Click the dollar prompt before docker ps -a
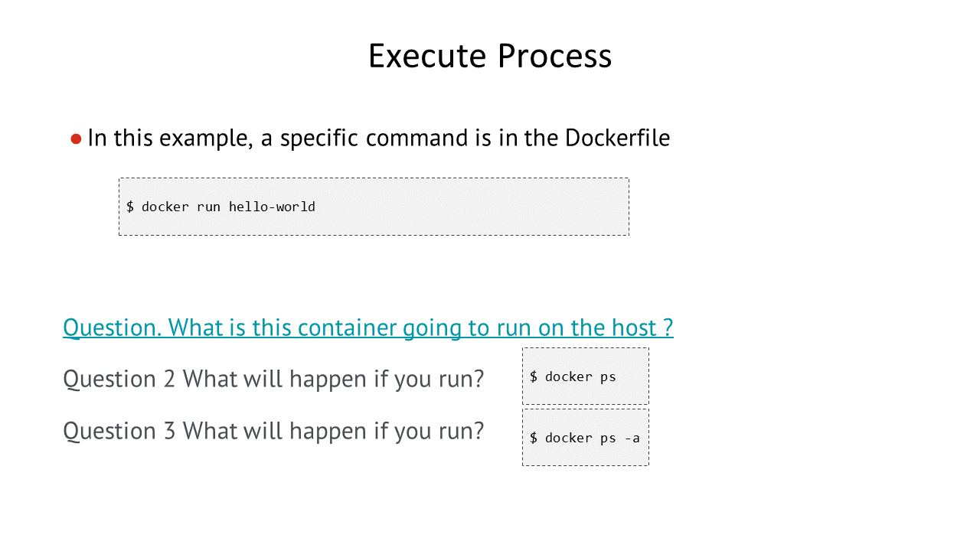The height and width of the screenshot is (551, 980). click(534, 438)
